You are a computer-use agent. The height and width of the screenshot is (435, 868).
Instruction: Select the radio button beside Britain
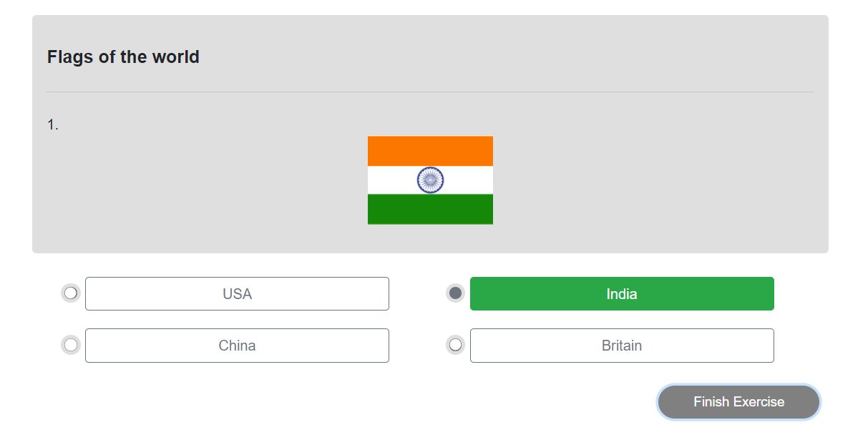[455, 344]
